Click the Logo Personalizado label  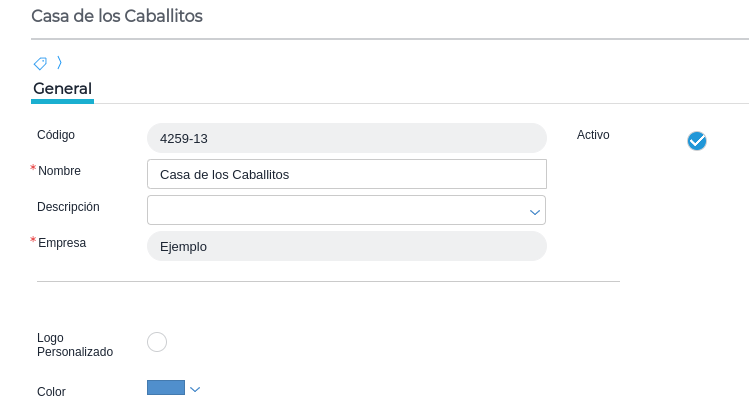point(75,345)
